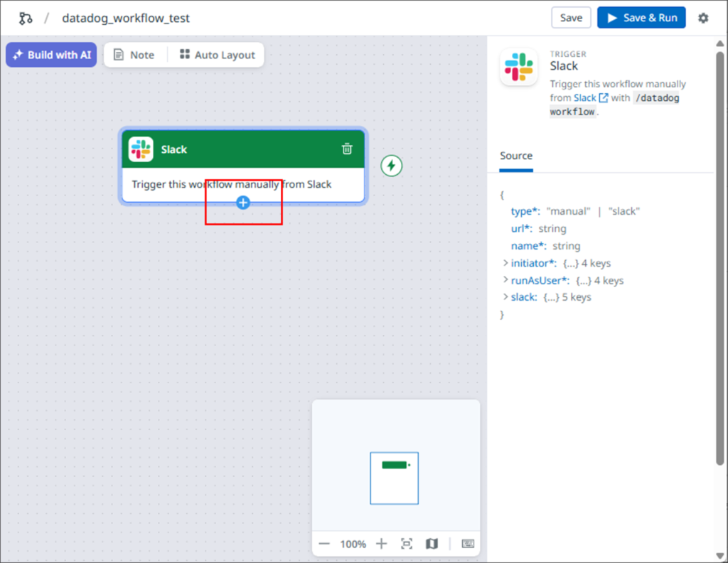The image size is (728, 563).
Task: Click the side panel vertical scrollbar
Action: pos(720,258)
